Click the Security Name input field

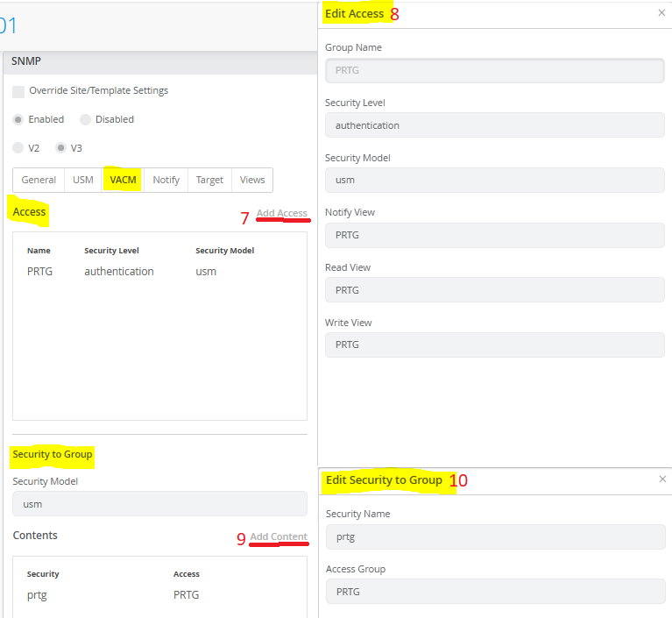[x=494, y=536]
